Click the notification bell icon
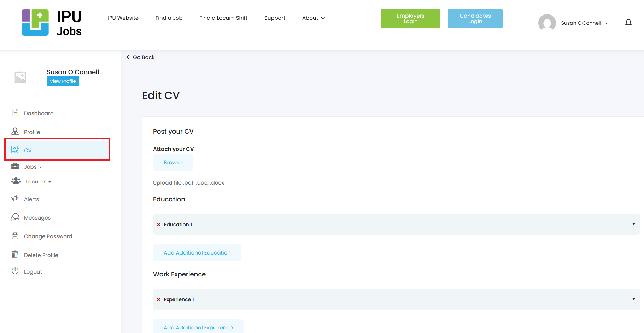 point(628,23)
